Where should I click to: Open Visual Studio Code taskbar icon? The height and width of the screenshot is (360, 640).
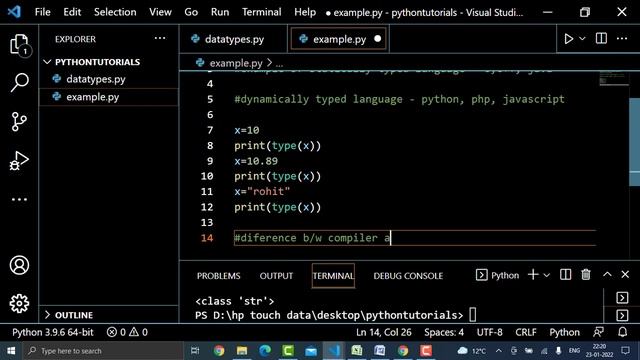[334, 351]
